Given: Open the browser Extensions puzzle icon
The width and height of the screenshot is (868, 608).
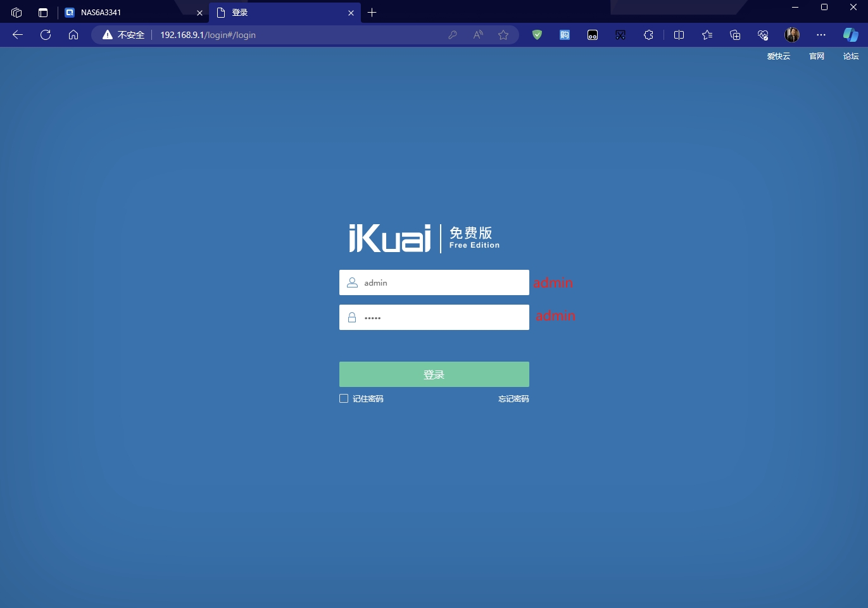Looking at the screenshot, I should click(648, 35).
